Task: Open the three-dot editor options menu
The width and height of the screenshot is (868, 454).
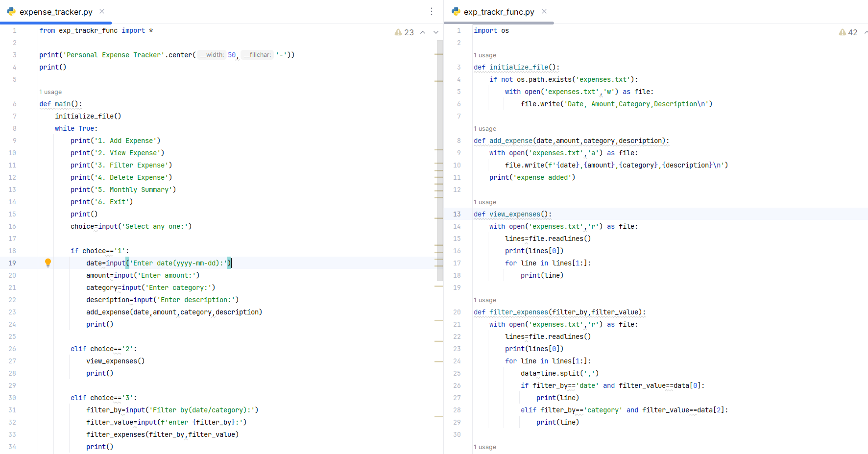Action: point(431,11)
